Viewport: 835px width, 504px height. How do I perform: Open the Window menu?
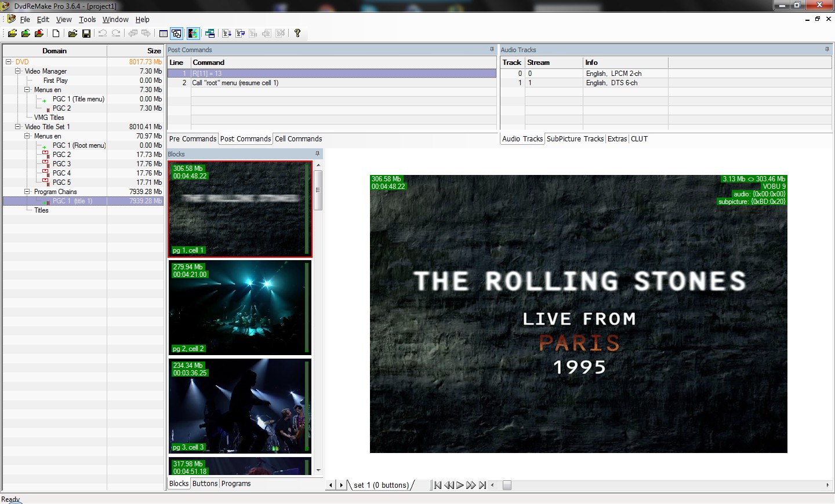point(115,19)
